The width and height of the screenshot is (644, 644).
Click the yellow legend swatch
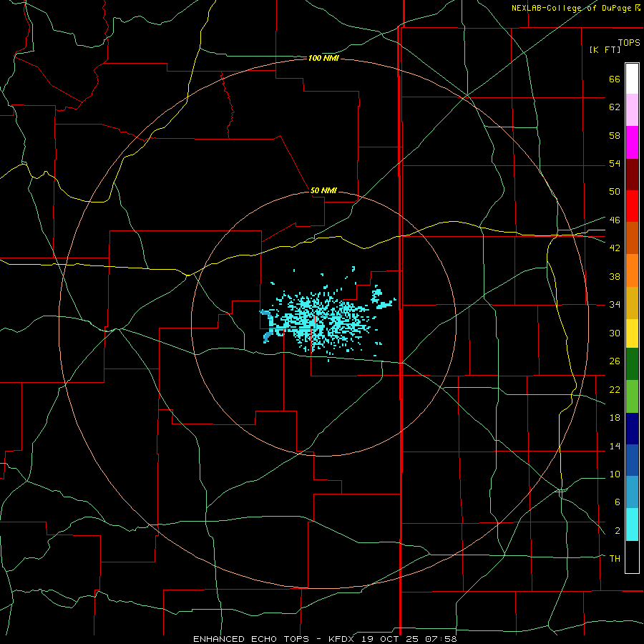tap(632, 333)
